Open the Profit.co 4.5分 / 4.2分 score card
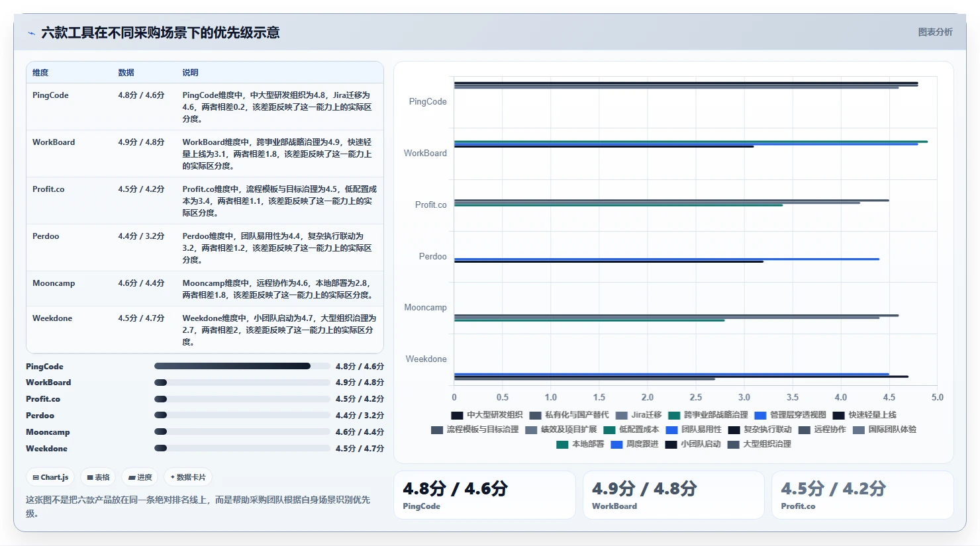This screenshot has height=546, width=980. 863,495
